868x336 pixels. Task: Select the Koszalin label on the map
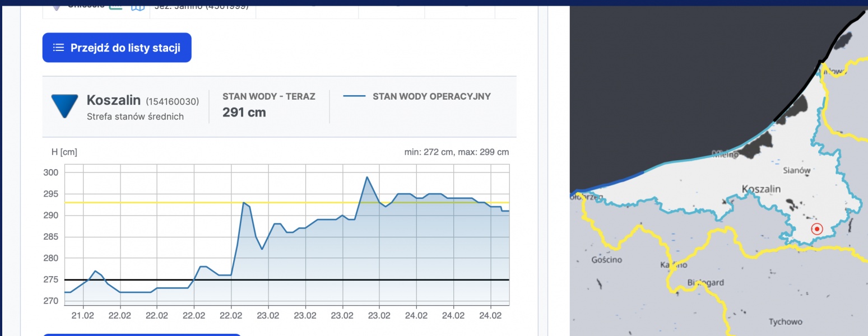pos(761,189)
